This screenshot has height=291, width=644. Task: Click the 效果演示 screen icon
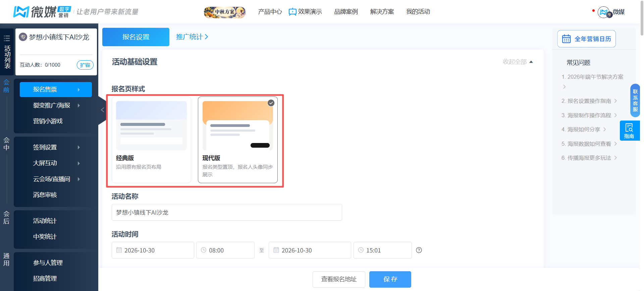(292, 12)
